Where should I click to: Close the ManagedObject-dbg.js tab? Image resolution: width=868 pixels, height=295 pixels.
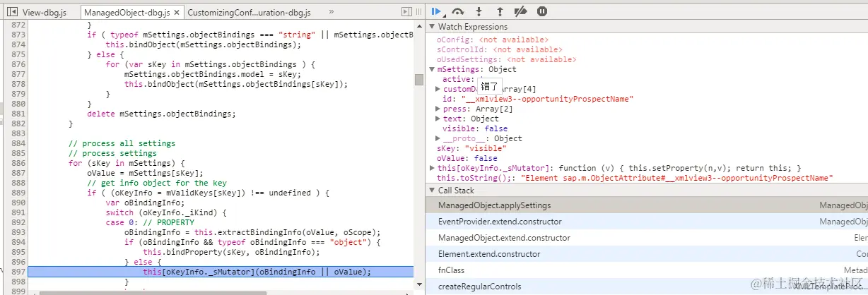pyautogui.click(x=175, y=12)
